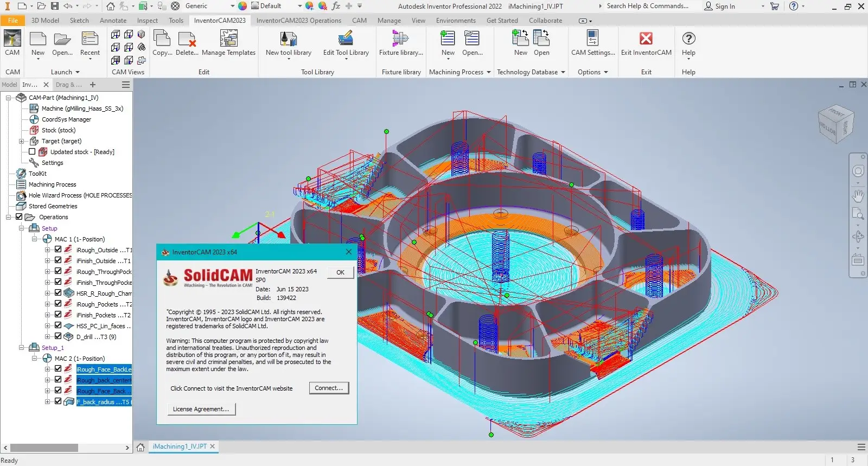The width and height of the screenshot is (868, 466).
Task: Uncheck the HSR_R_Rough_Cham operation checkbox
Action: [x=58, y=293]
